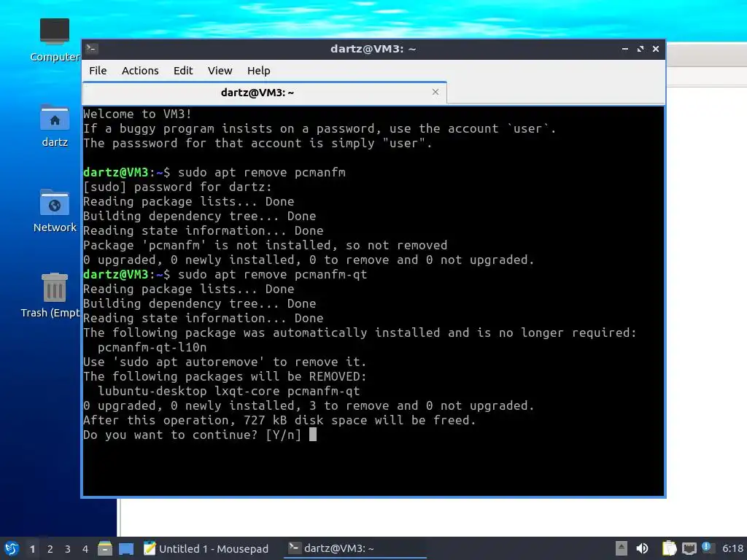Open the Lubuntu application menu
The height and width of the screenshot is (560, 747).
12,548
